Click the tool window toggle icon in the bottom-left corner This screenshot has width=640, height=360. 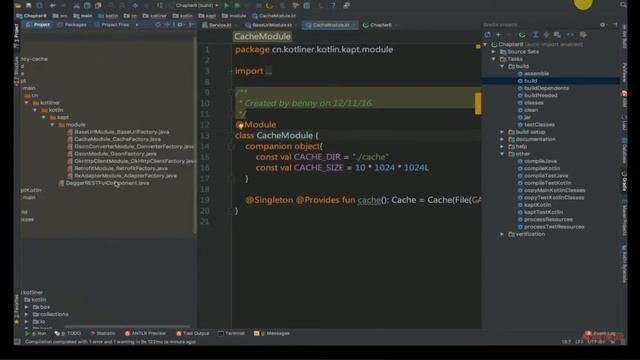coord(17,342)
